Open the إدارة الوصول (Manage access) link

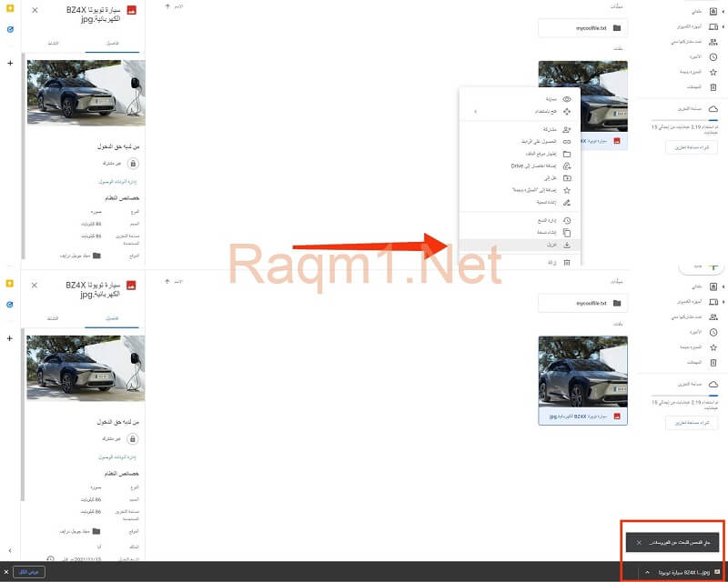pos(116,180)
